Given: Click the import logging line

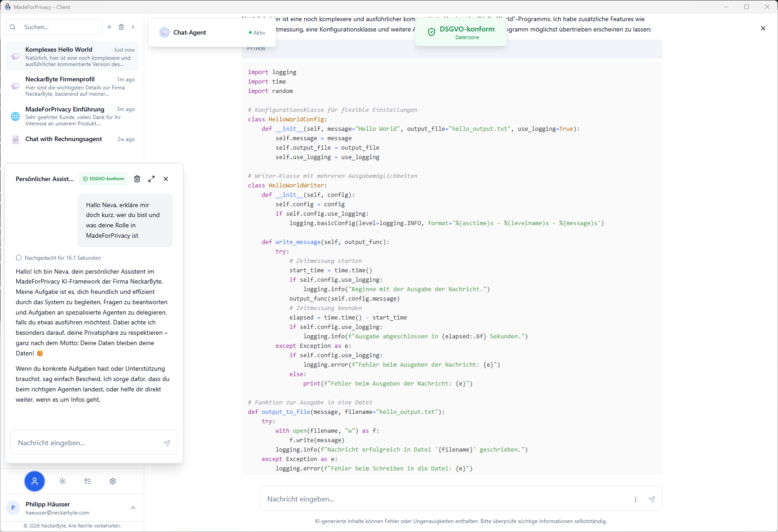Looking at the screenshot, I should 272,72.
